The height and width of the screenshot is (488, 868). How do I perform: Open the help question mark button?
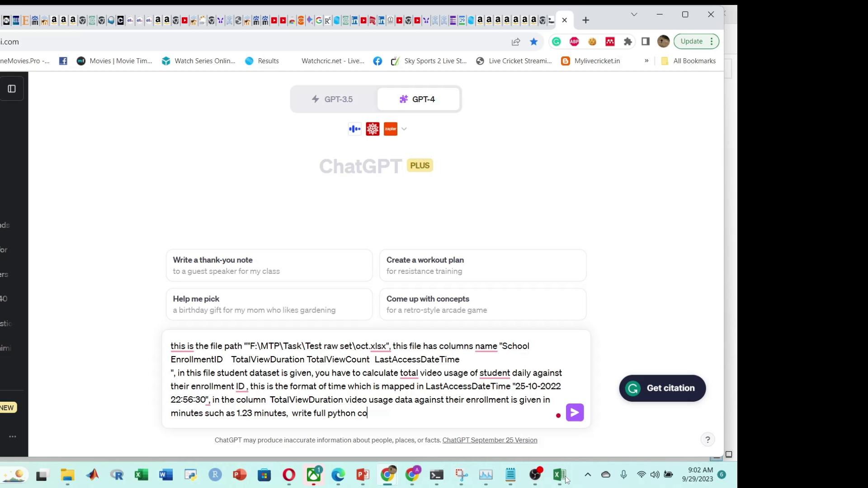[708, 439]
